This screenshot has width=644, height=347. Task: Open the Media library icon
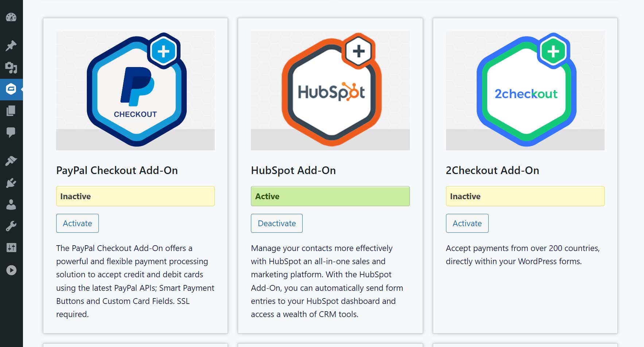11,68
